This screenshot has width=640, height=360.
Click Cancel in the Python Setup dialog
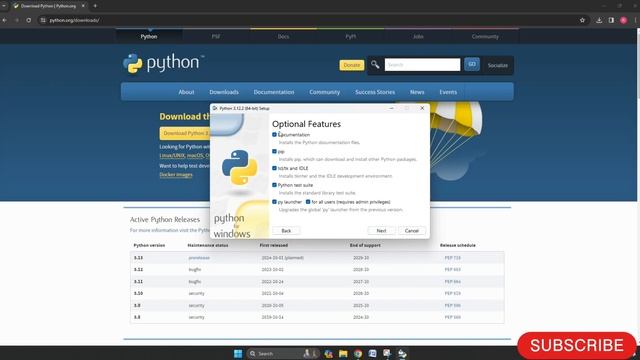(x=411, y=231)
